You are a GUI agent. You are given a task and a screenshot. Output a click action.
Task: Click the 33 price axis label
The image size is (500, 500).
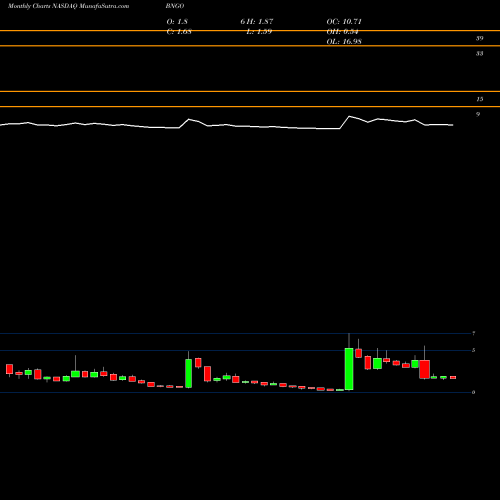pos(479,53)
